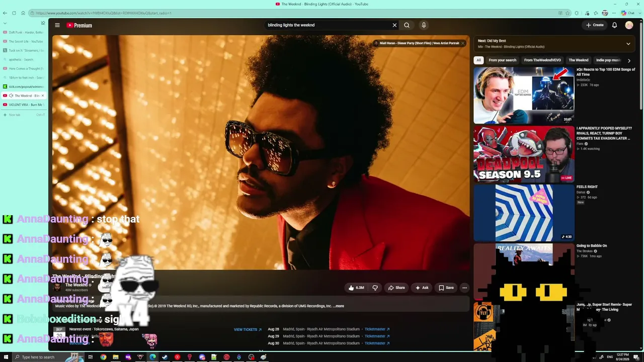
Task: Open Ticketmaster link for Aug 29 Madrid
Action: coord(377,336)
